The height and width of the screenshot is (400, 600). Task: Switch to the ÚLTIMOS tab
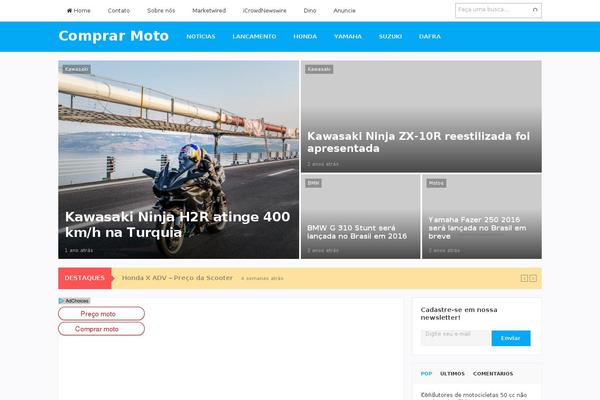pos(452,374)
